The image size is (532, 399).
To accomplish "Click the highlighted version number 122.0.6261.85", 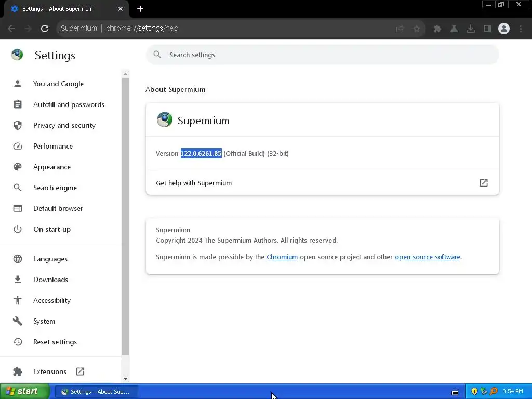I will coord(201,153).
